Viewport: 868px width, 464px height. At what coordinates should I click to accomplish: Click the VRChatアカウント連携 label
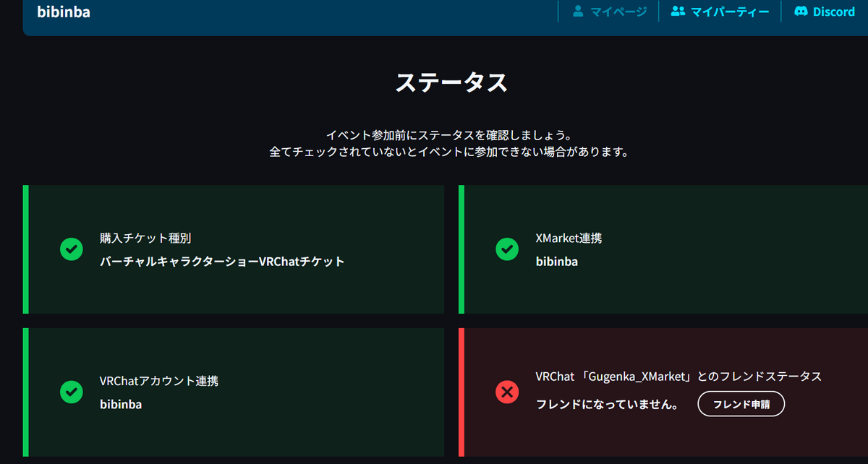[159, 381]
